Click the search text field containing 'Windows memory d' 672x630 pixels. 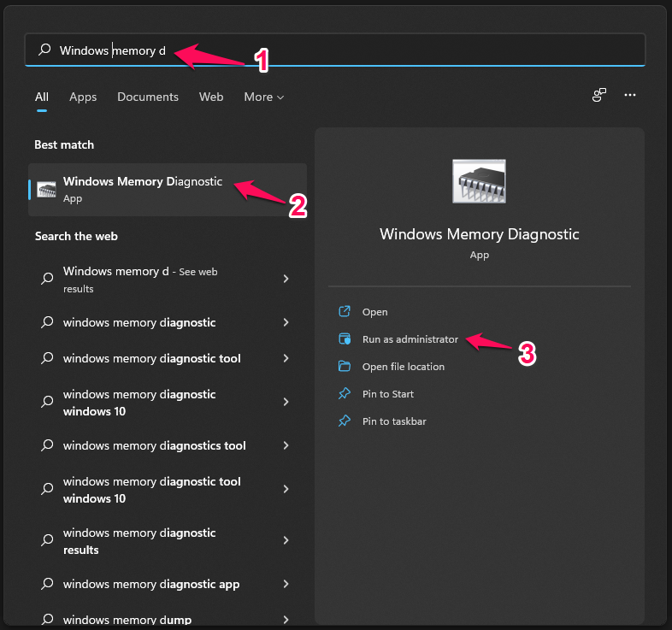click(x=335, y=50)
